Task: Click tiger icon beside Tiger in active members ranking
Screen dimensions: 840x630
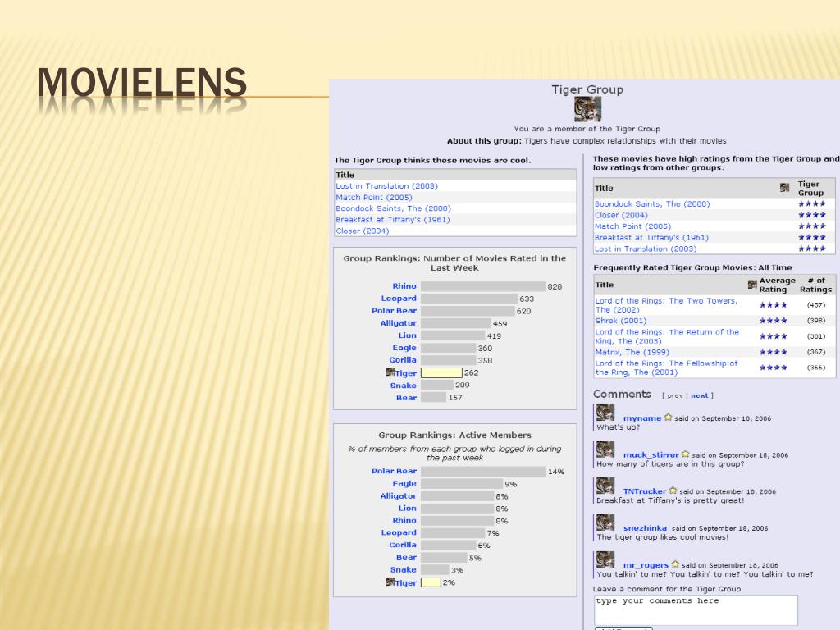Action: [x=390, y=582]
